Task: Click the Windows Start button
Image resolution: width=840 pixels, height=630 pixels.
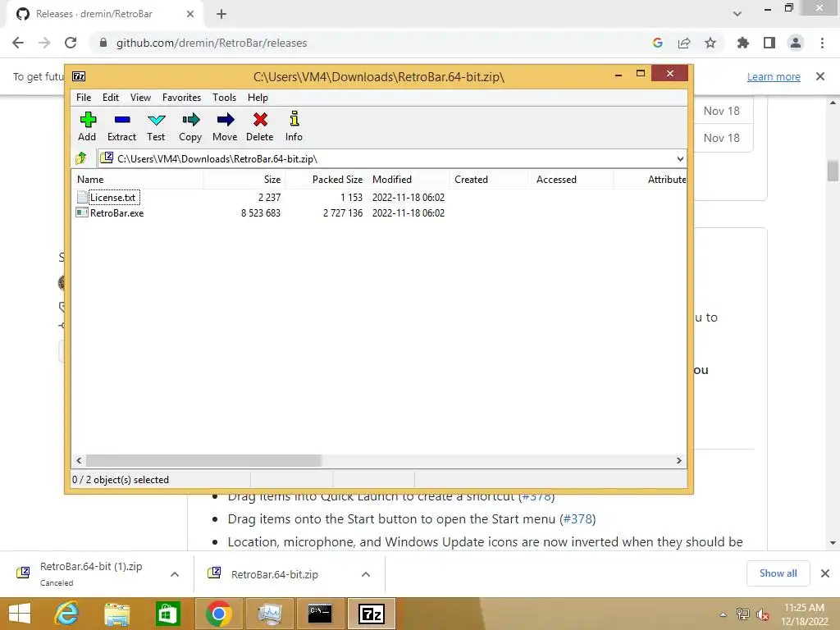Action: tap(20, 614)
